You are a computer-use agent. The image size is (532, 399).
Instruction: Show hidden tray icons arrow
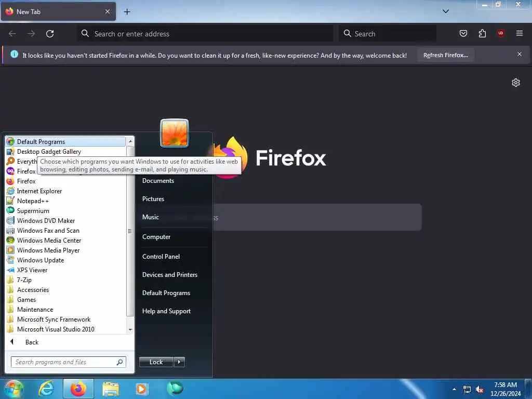(454, 389)
